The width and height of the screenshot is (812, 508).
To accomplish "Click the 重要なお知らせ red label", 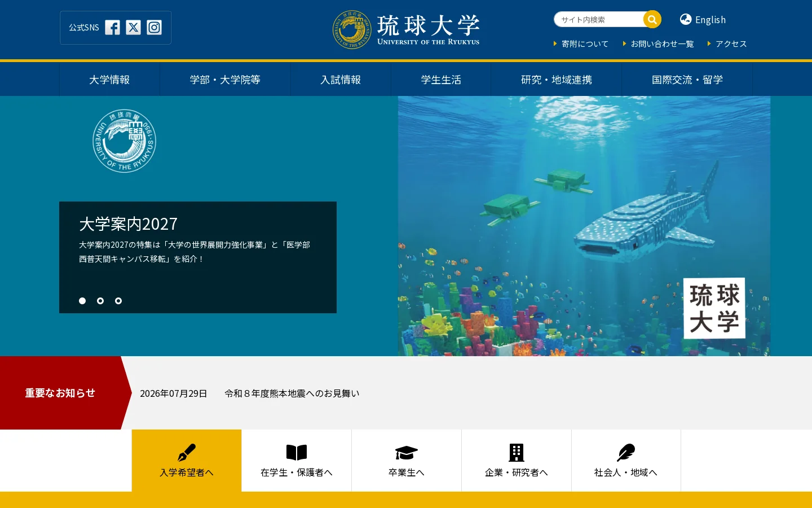I will pos(60,393).
